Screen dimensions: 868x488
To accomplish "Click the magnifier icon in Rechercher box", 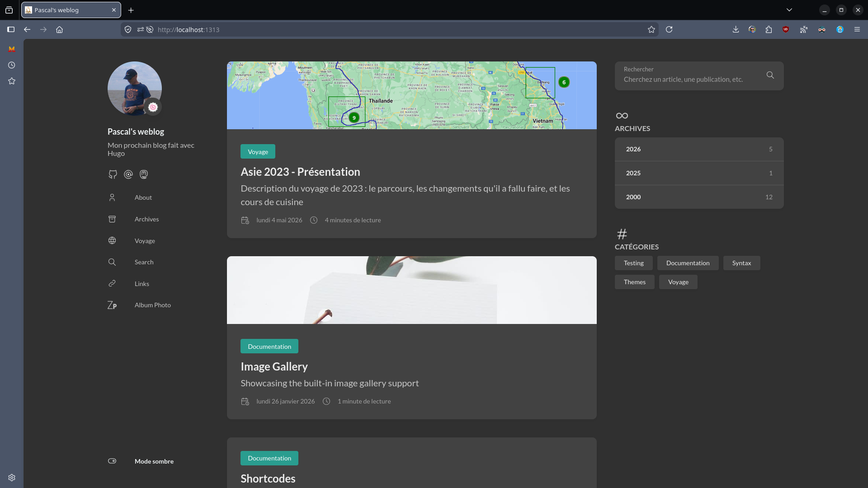I will [x=770, y=75].
